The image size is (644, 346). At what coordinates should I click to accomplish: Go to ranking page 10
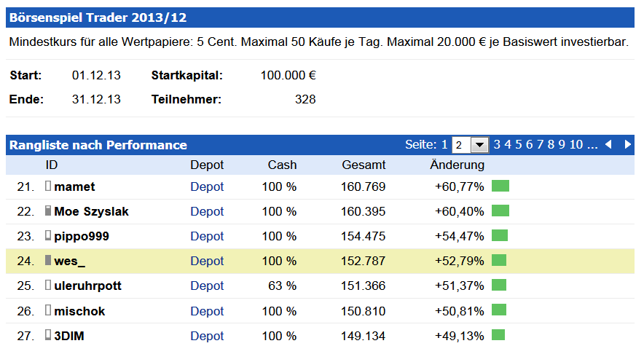pos(576,145)
